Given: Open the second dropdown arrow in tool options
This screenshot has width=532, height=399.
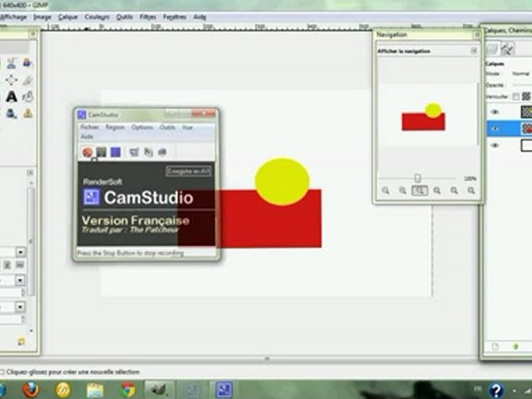Looking at the screenshot, I should tap(21, 280).
